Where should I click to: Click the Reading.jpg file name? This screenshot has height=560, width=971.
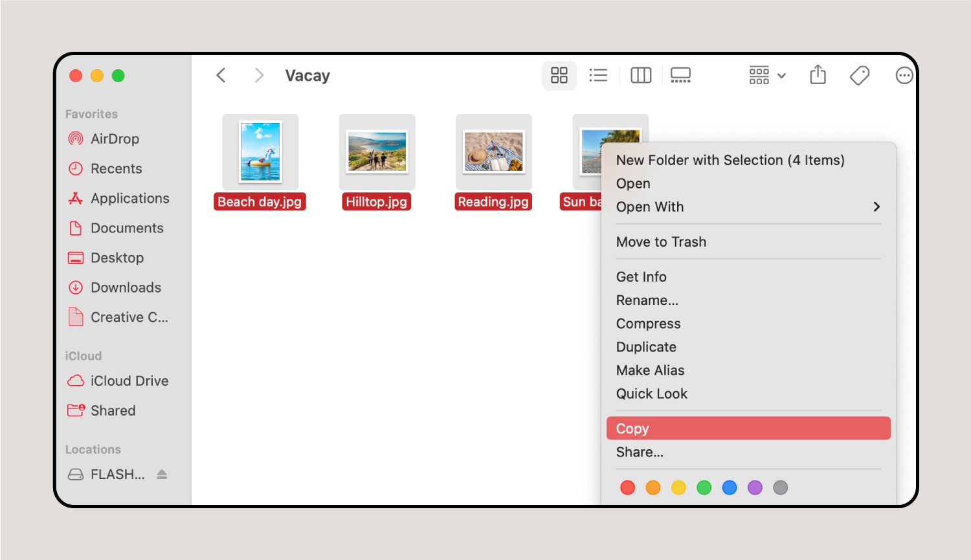pos(493,201)
